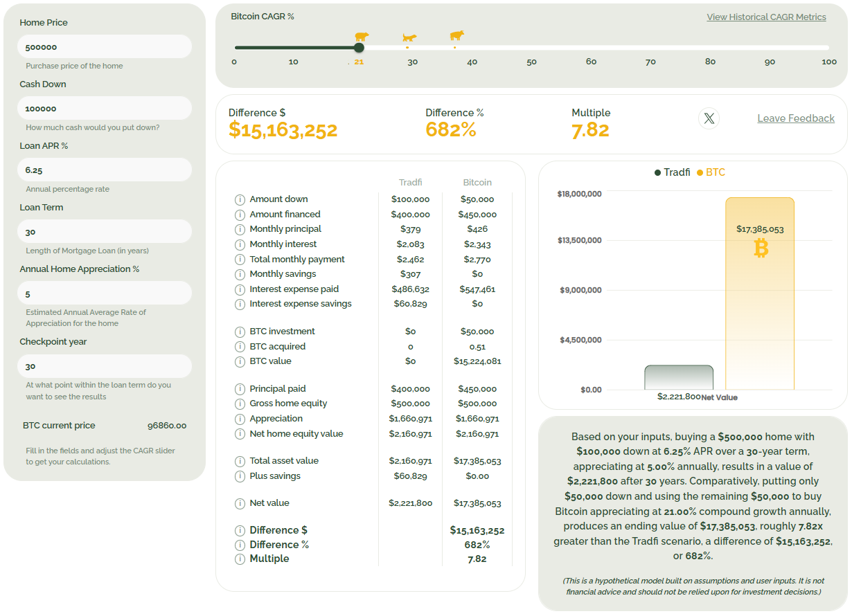The height and width of the screenshot is (616, 852).
Task: Click the large $15,163,252 difference value
Action: pos(283,130)
